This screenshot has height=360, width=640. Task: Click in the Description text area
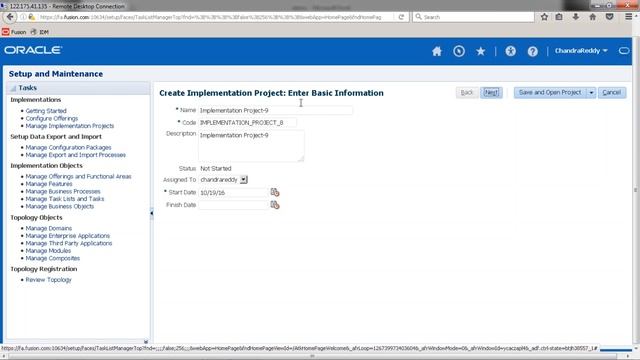251,146
